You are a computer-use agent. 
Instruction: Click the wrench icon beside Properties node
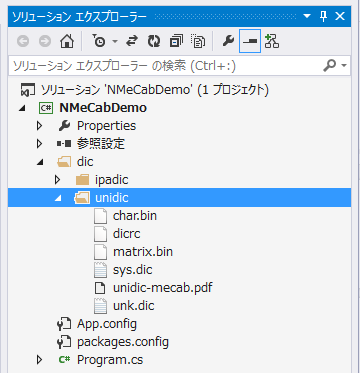(64, 126)
